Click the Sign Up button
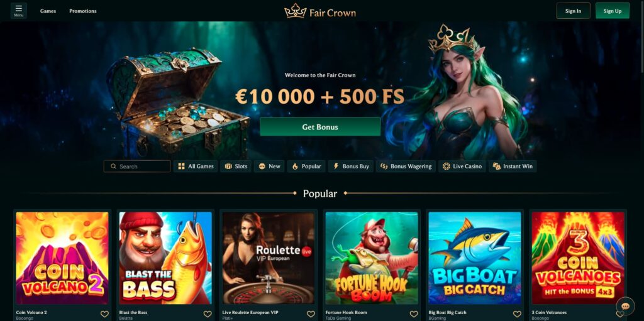 (x=613, y=11)
